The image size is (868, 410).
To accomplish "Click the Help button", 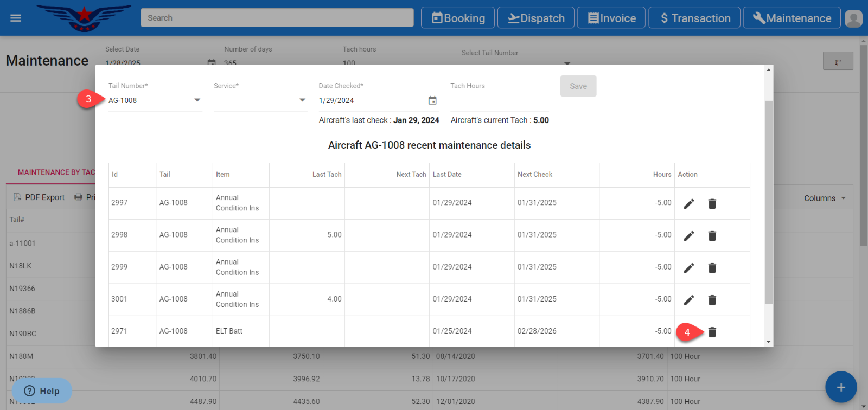I will [42, 391].
